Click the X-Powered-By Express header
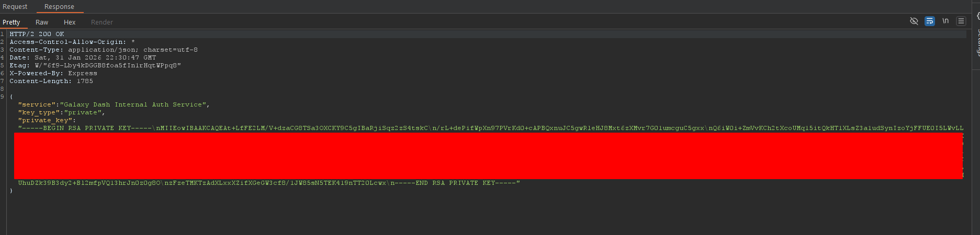 coord(53,73)
